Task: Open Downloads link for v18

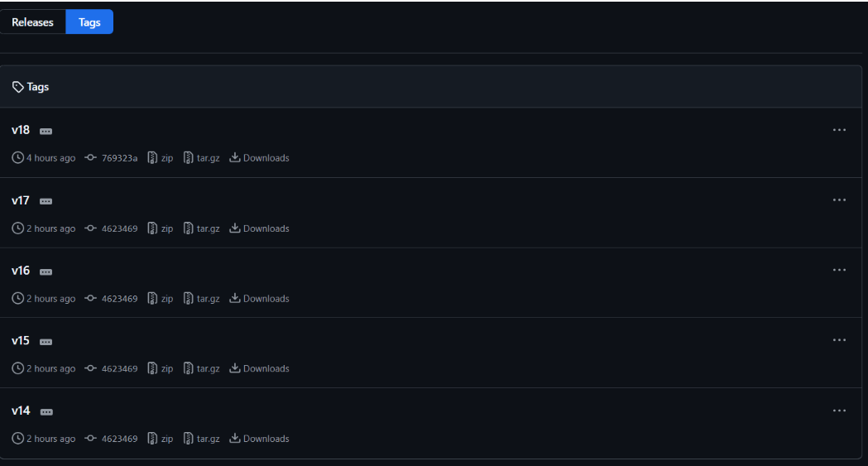Action: point(266,158)
